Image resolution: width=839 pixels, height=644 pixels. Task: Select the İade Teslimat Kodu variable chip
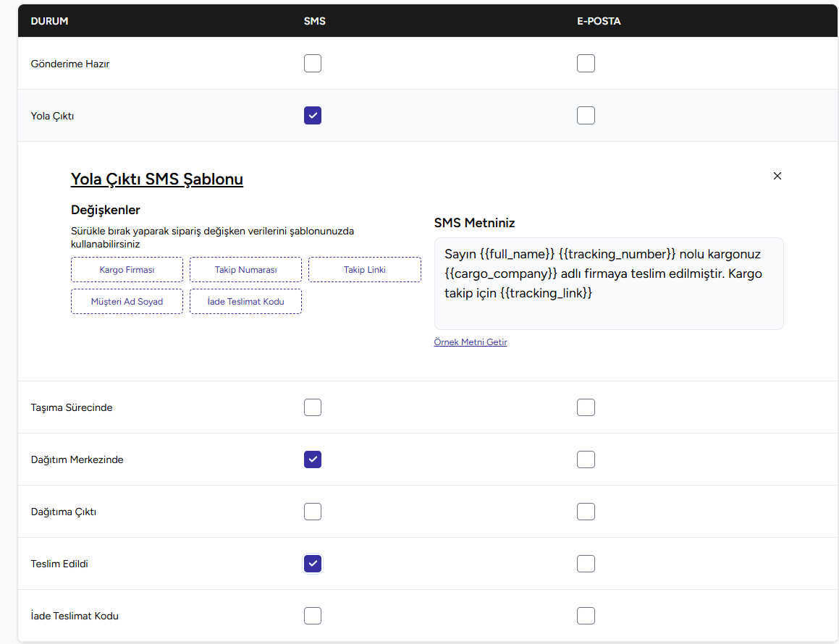(245, 302)
